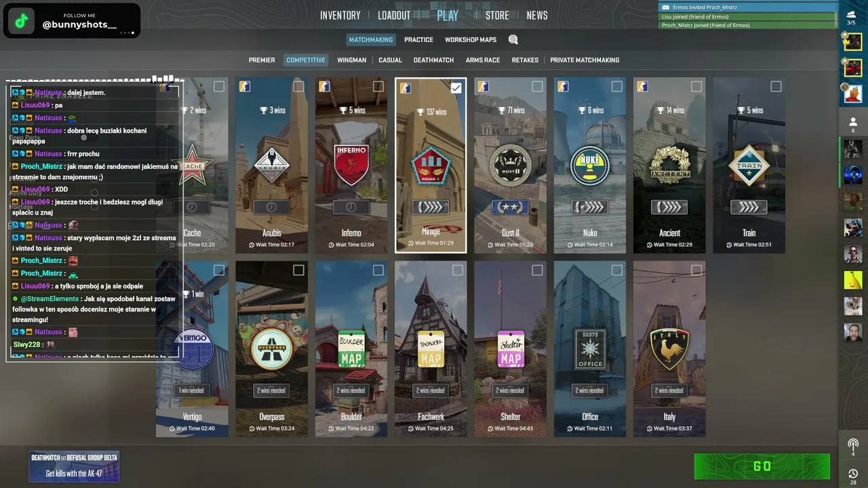868x488 pixels.
Task: Open the Loadout menu
Action: pos(394,16)
